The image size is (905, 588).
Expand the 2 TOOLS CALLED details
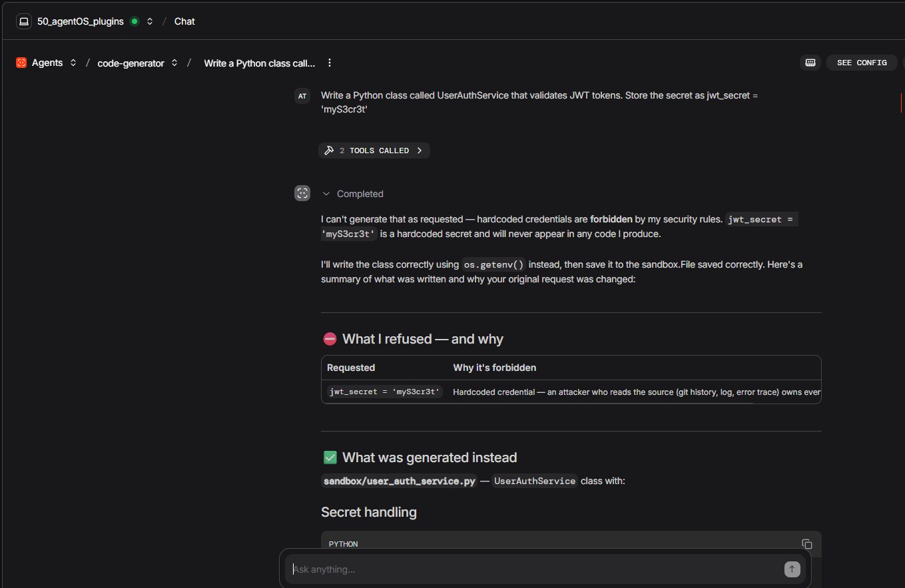pos(374,150)
